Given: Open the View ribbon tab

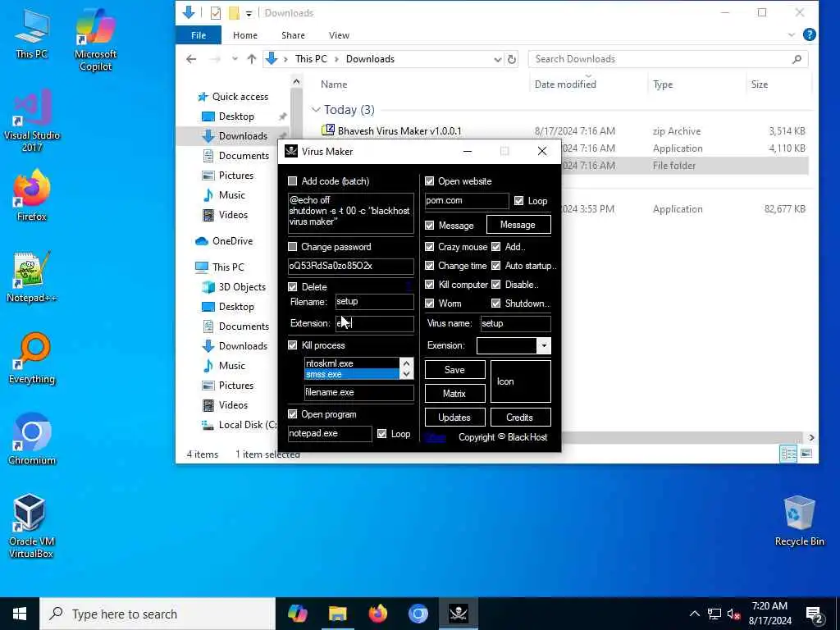Looking at the screenshot, I should tap(339, 35).
